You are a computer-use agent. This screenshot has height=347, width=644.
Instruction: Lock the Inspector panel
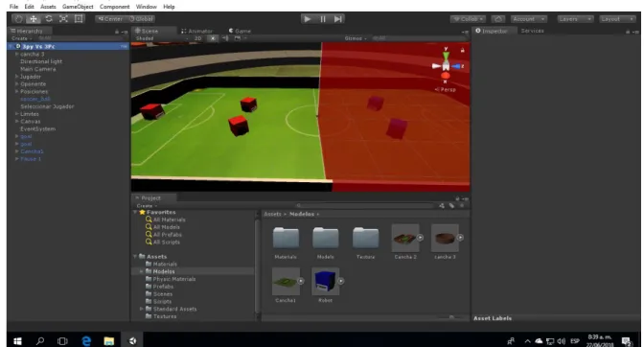coord(628,32)
